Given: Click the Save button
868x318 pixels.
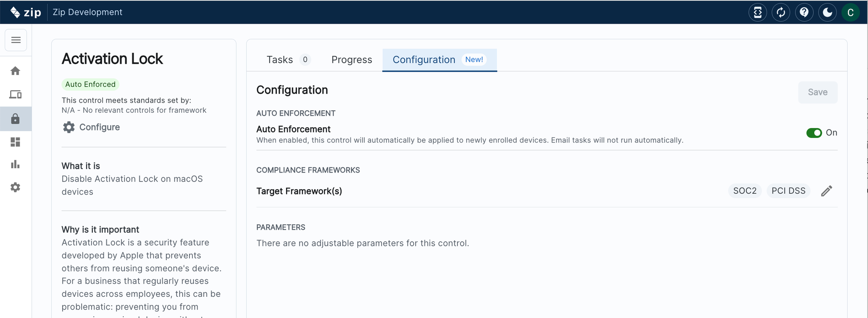Looking at the screenshot, I should tap(817, 92).
